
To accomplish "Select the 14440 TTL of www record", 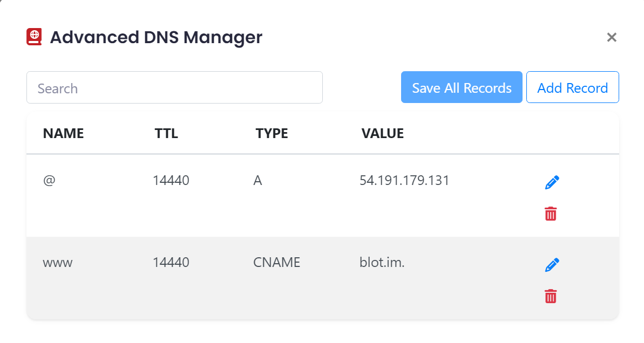I will pos(171,262).
